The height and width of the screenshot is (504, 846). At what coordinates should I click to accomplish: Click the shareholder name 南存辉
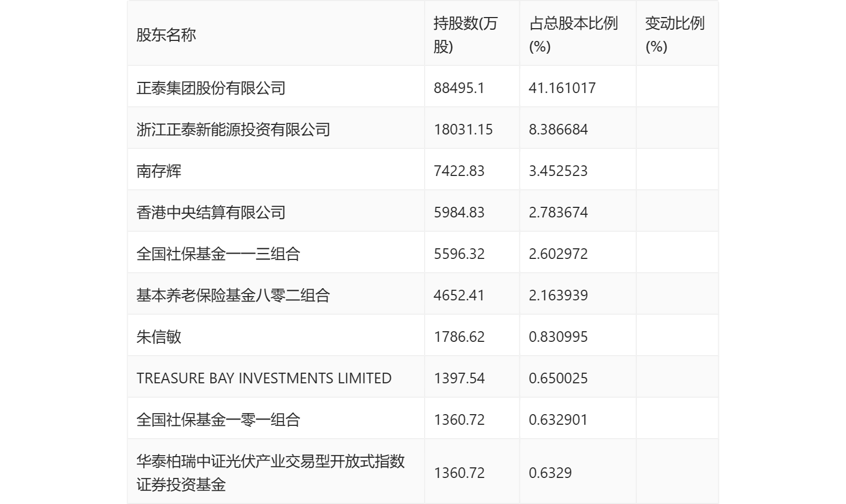159,171
